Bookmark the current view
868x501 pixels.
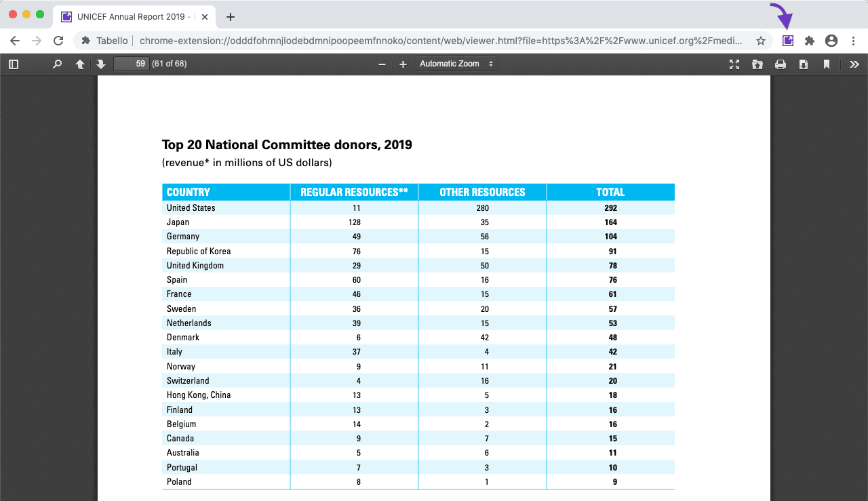pos(827,64)
